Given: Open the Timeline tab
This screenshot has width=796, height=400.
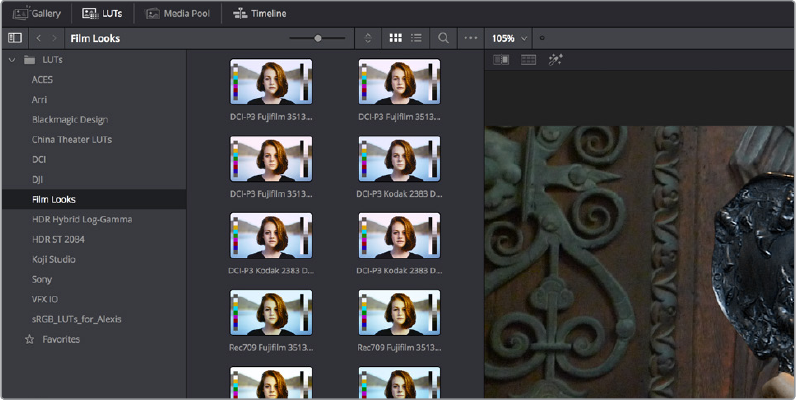Looking at the screenshot, I should click(260, 13).
